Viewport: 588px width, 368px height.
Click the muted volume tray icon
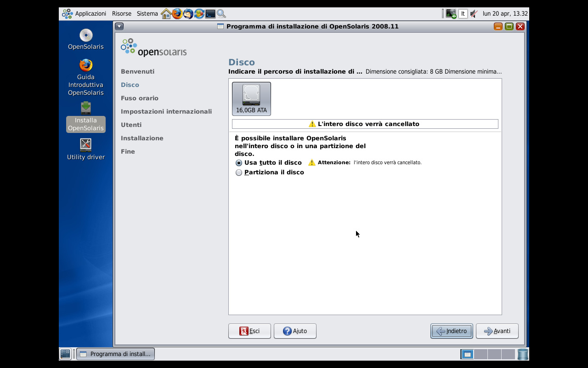[474, 14]
